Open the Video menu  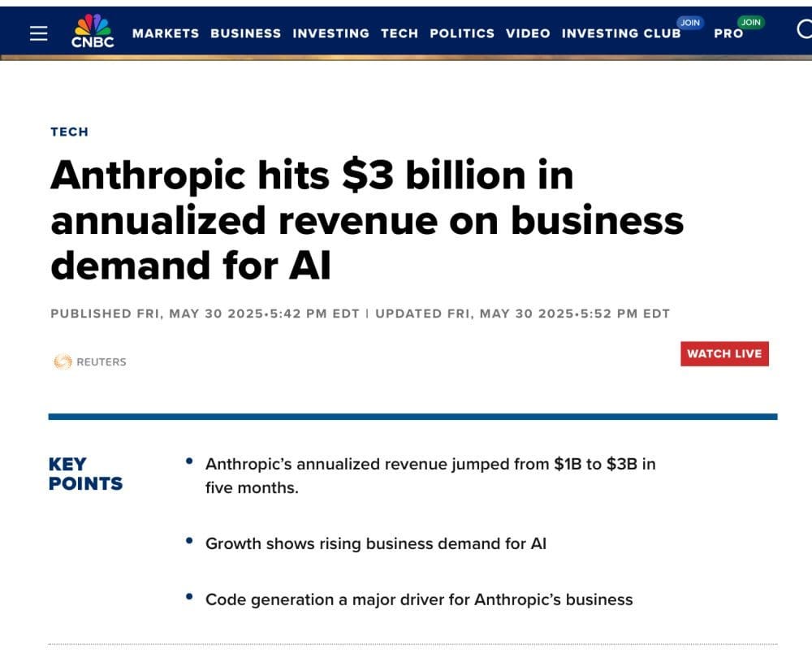[528, 33]
